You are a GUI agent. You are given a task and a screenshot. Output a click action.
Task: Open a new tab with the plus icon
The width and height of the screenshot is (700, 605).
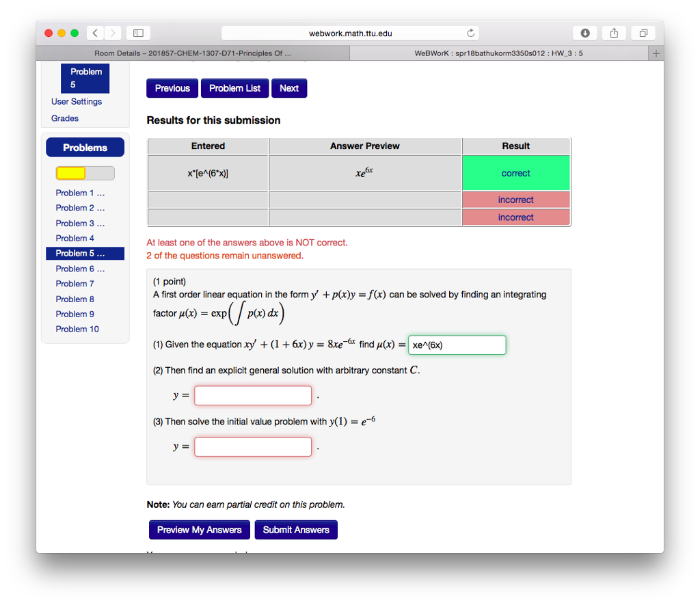point(656,53)
